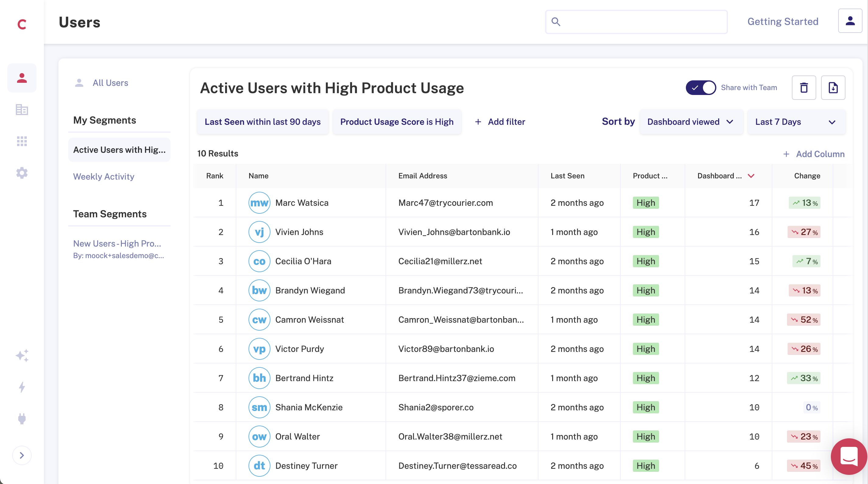Viewport: 868px width, 484px height.
Task: Open the Dashboard viewed sort dropdown
Action: pyautogui.click(x=690, y=122)
